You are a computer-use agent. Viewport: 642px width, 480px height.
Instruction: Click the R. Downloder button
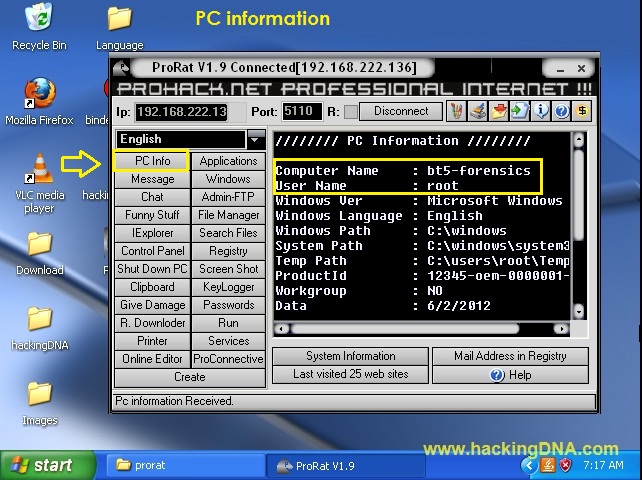pos(152,323)
